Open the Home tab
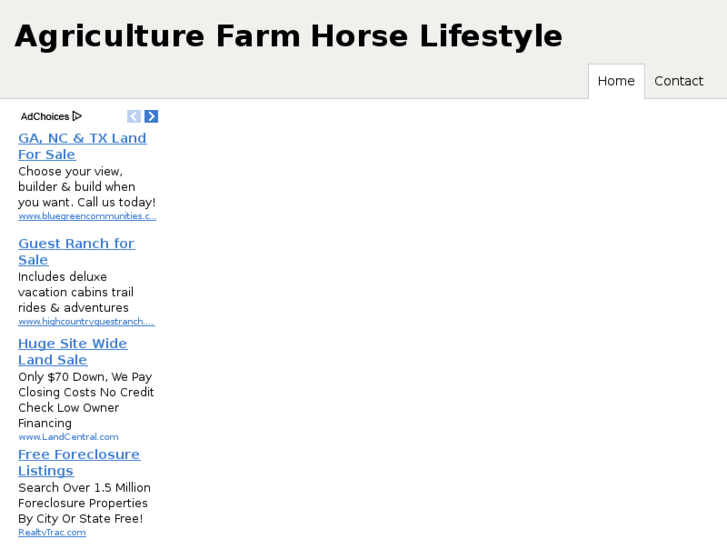 click(616, 81)
